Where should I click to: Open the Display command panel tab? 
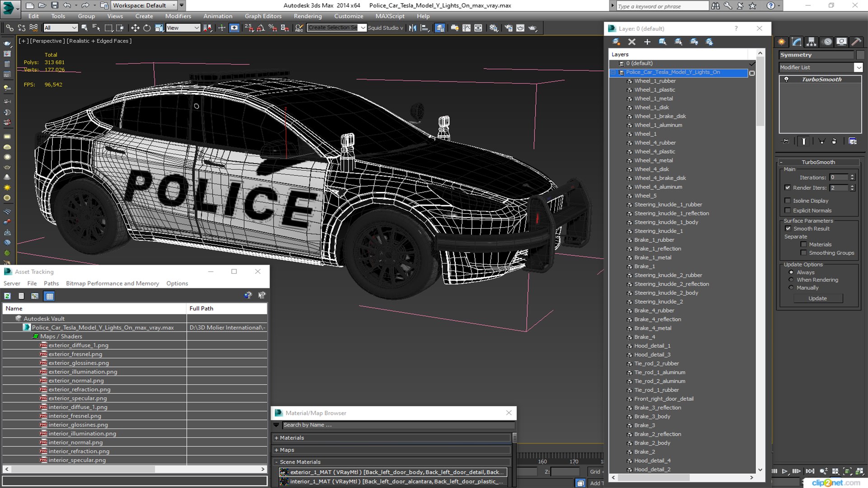pos(841,42)
